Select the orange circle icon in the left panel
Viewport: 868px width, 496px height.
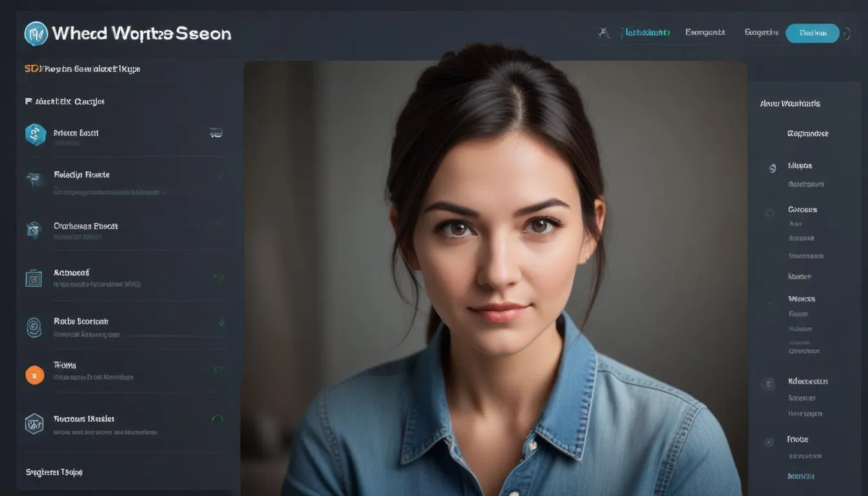(35, 375)
